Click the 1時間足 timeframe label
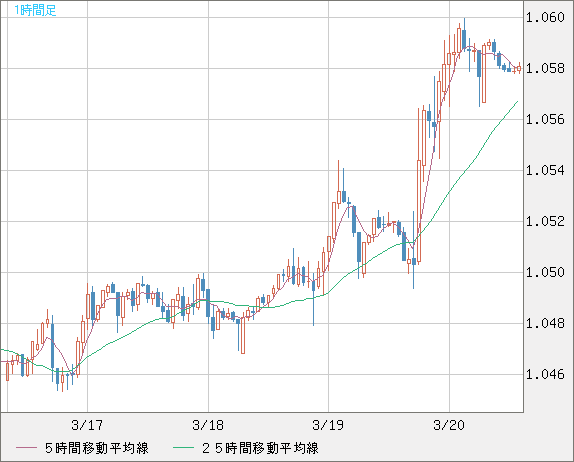 tap(35, 10)
